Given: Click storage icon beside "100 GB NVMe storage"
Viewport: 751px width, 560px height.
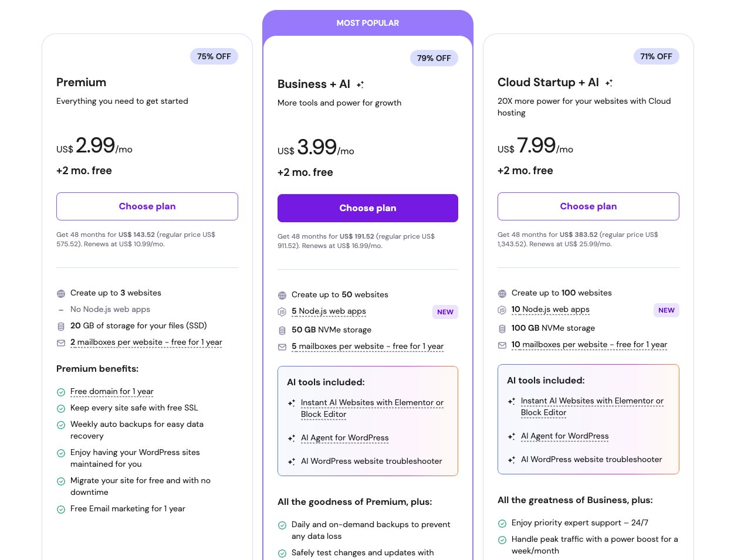Looking at the screenshot, I should [x=502, y=329].
